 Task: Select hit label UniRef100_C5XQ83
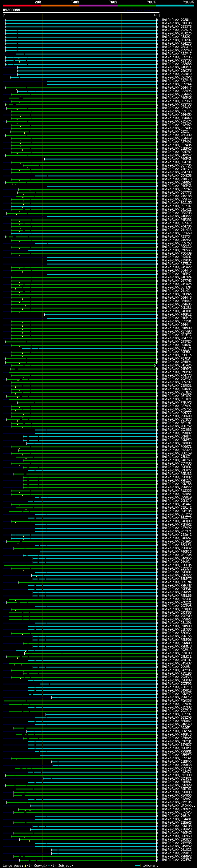coord(177,430)
